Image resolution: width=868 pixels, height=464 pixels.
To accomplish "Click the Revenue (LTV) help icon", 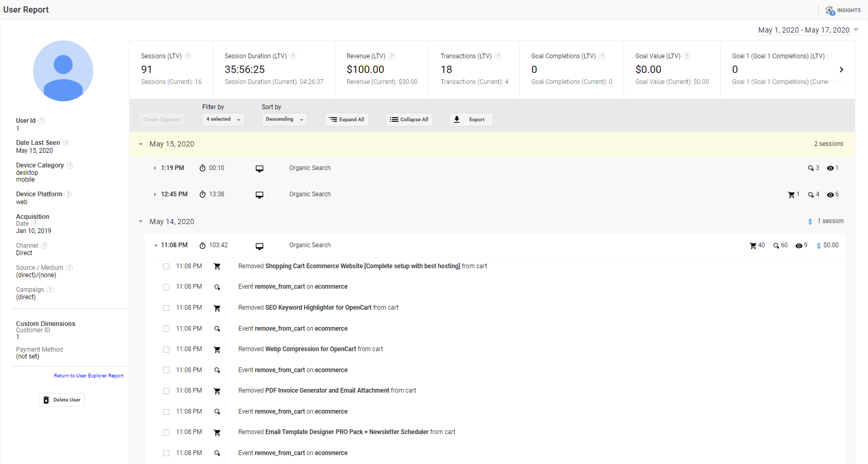I will click(x=391, y=56).
